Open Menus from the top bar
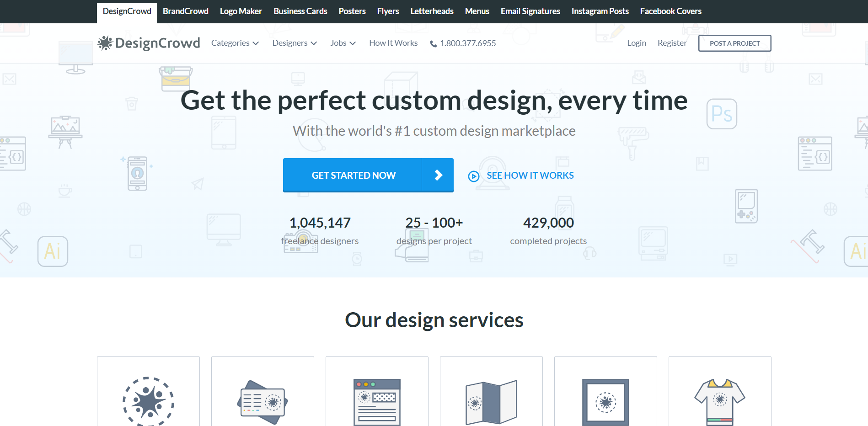The image size is (868, 426). click(477, 11)
